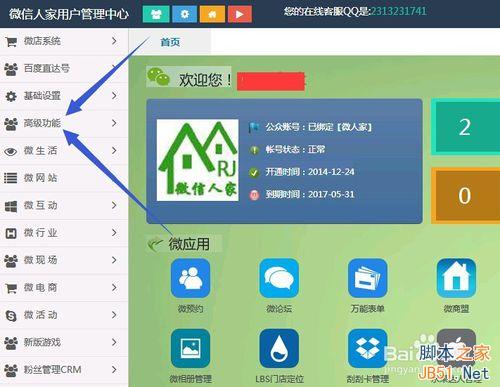Click the 开通时间：2014-12-24 text

[310, 172]
